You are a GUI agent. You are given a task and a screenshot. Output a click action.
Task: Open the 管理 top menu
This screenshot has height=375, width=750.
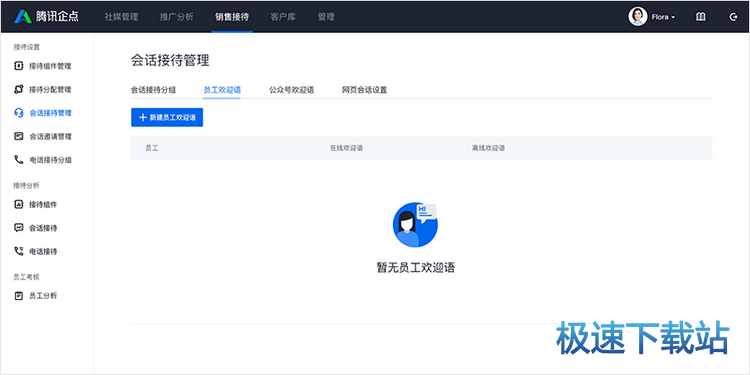point(326,17)
